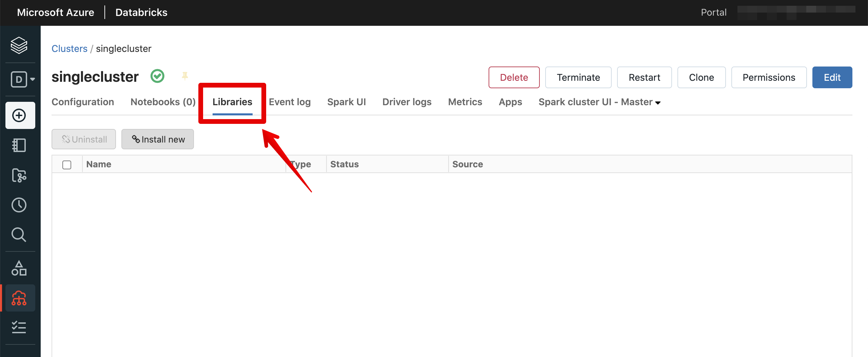Open Recents via the clock icon

coord(19,205)
